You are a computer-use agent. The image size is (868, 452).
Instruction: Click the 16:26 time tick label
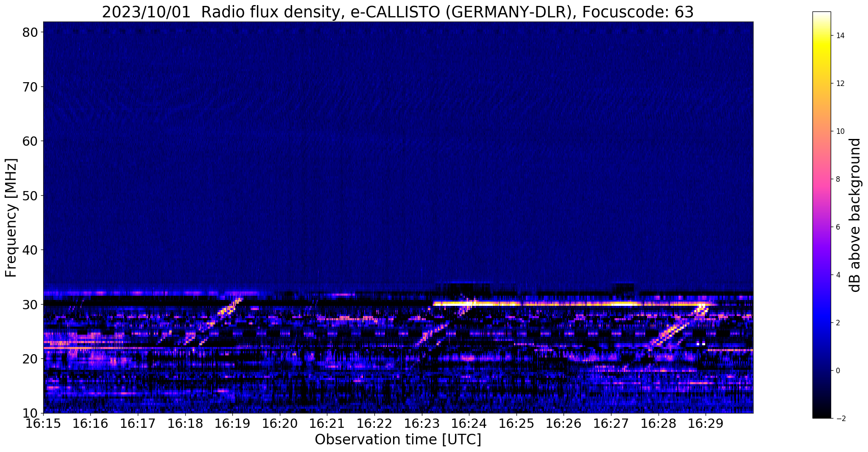click(564, 424)
